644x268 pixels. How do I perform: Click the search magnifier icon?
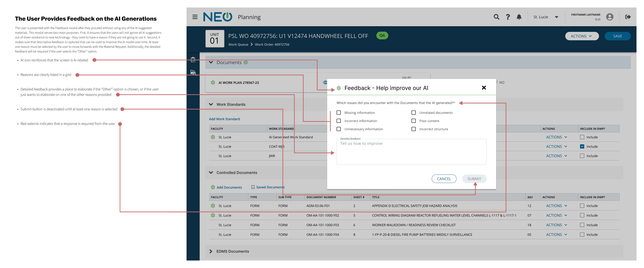coord(496,17)
